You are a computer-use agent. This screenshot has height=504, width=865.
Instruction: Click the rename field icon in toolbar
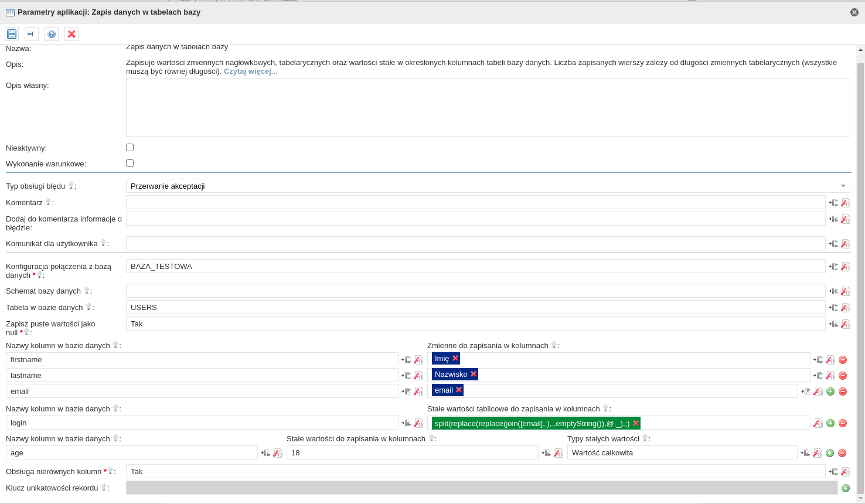[32, 34]
